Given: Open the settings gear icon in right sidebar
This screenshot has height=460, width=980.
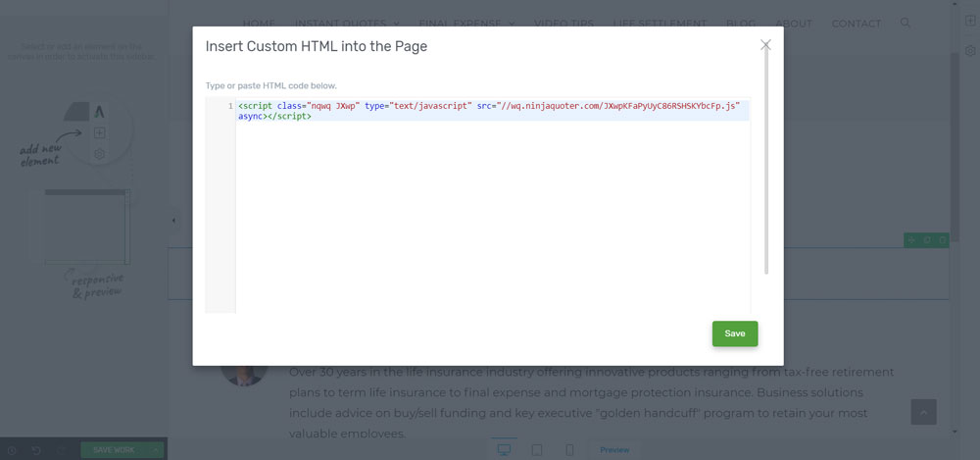Looking at the screenshot, I should [x=970, y=50].
